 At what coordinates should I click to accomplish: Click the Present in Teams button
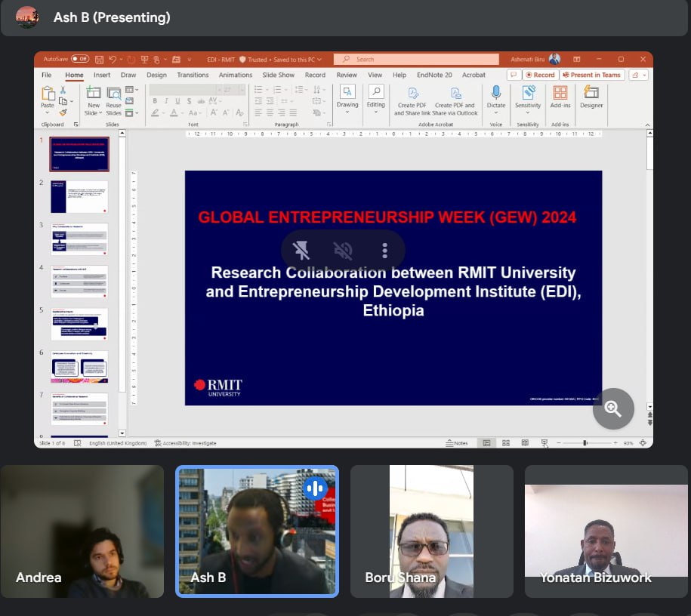coord(592,75)
